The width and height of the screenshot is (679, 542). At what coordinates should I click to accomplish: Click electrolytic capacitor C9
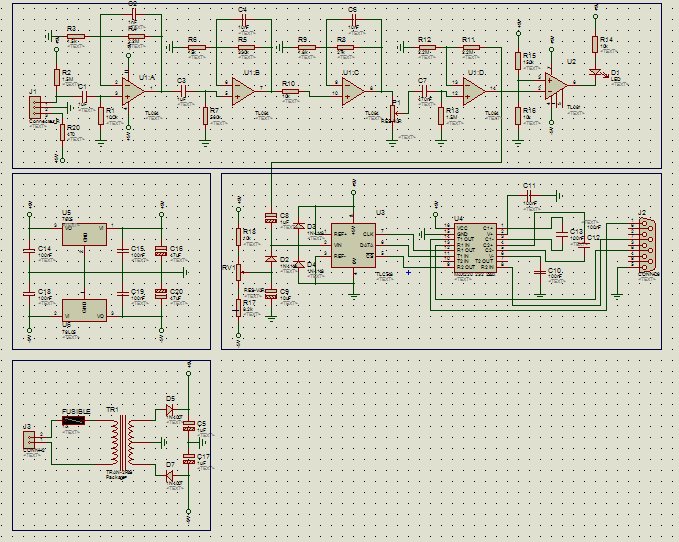pos(271,294)
